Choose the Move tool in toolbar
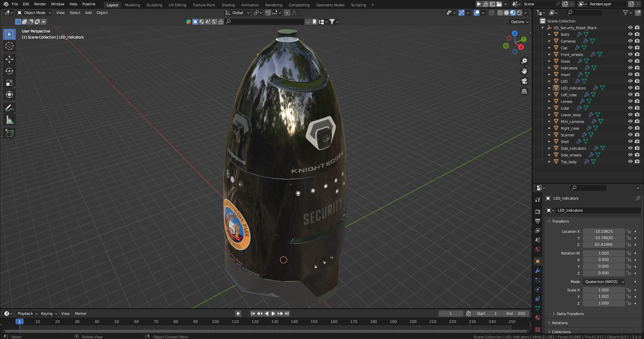Viewport: 644px width, 339px height. pos(9,59)
